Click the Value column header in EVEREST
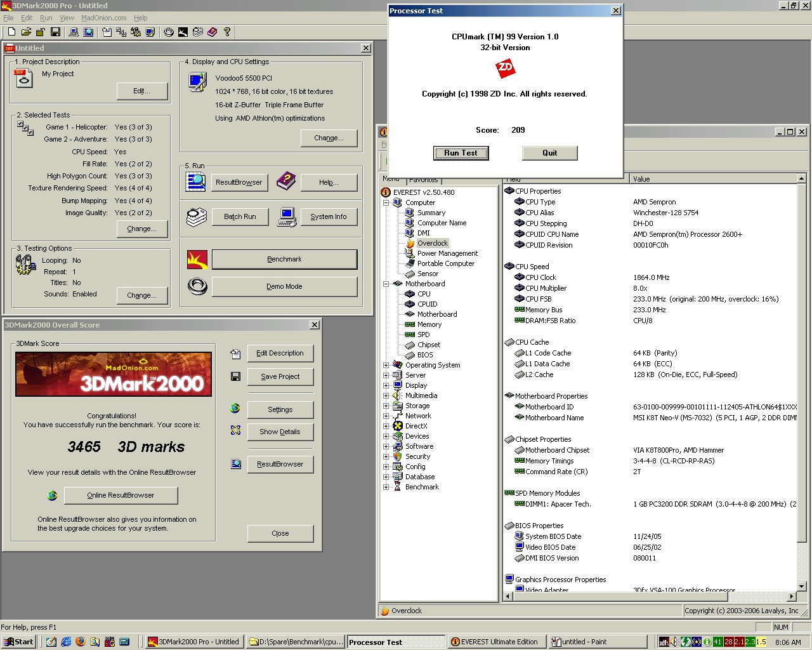Screen dimensions: 812x650 click(714, 179)
